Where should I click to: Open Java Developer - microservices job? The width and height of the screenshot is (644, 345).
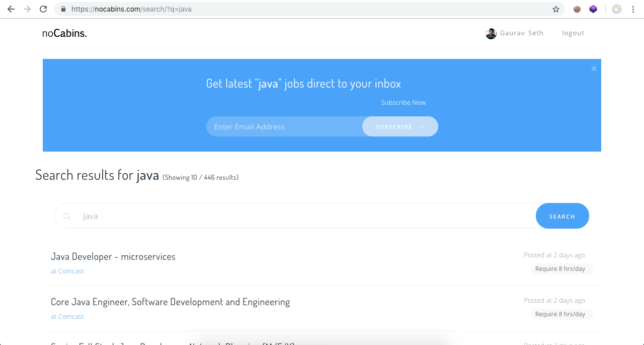pyautogui.click(x=113, y=257)
